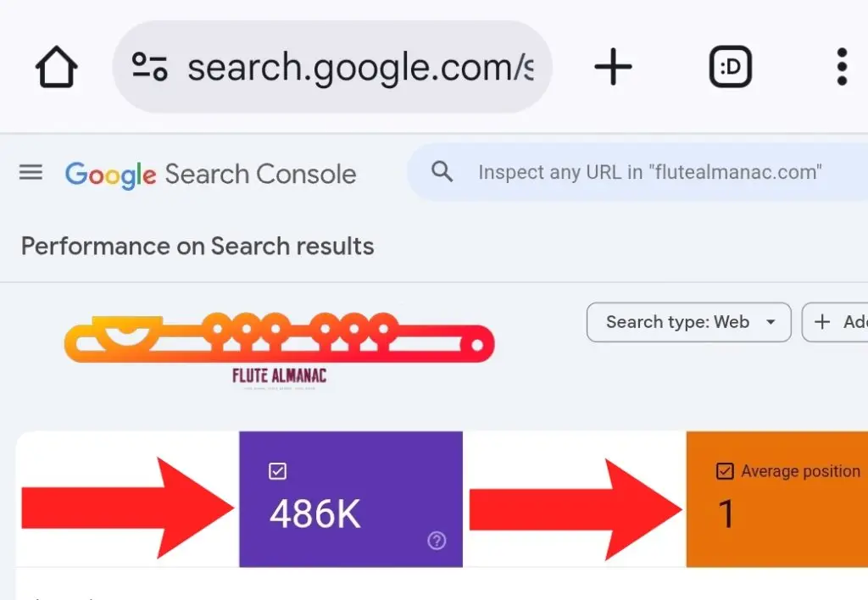Focus the search.google.com address bar
This screenshot has width=868, height=600.
tap(356, 67)
